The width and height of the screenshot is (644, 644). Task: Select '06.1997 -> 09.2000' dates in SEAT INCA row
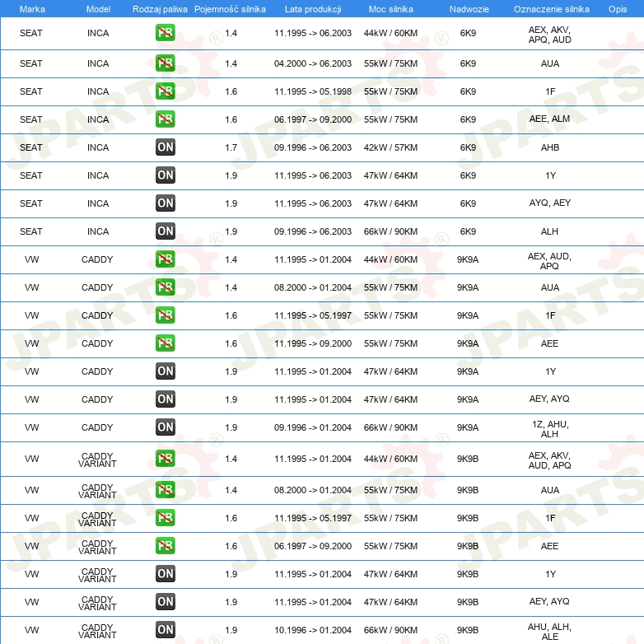pyautogui.click(x=313, y=119)
